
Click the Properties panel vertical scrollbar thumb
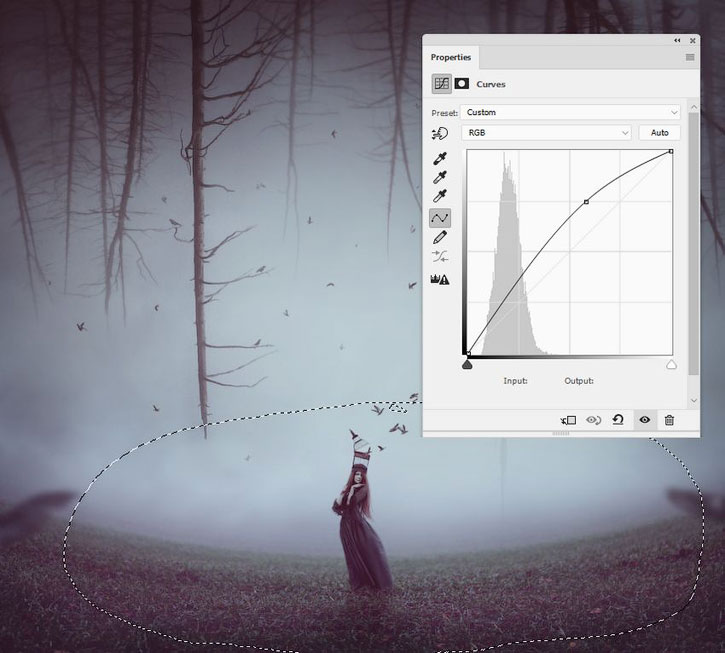pyautogui.click(x=694, y=243)
